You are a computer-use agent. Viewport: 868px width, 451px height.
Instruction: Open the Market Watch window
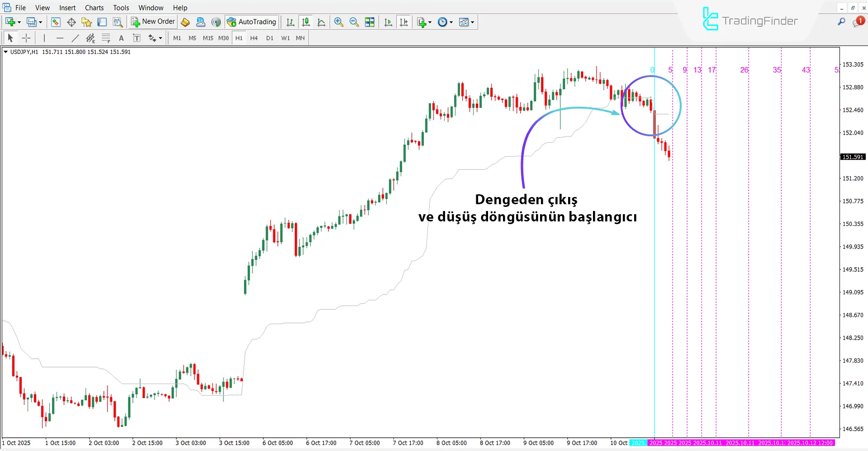pyautogui.click(x=56, y=22)
